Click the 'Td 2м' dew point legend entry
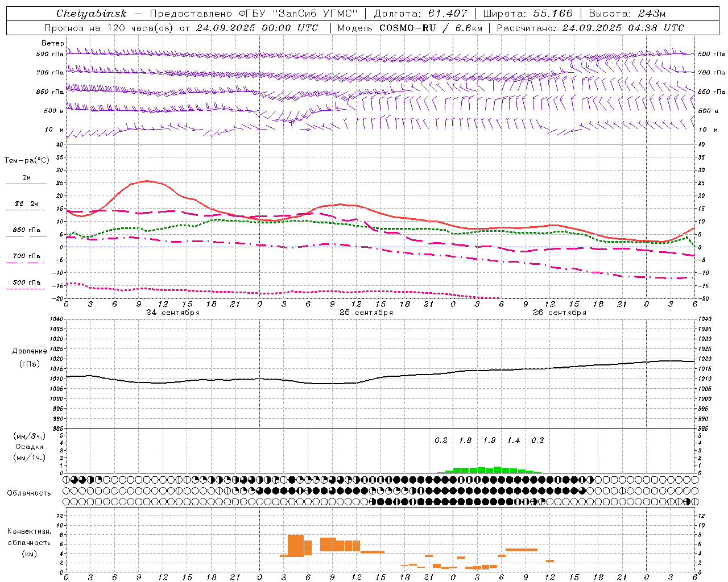Image resolution: width=728 pixels, height=582 pixels. point(27,203)
